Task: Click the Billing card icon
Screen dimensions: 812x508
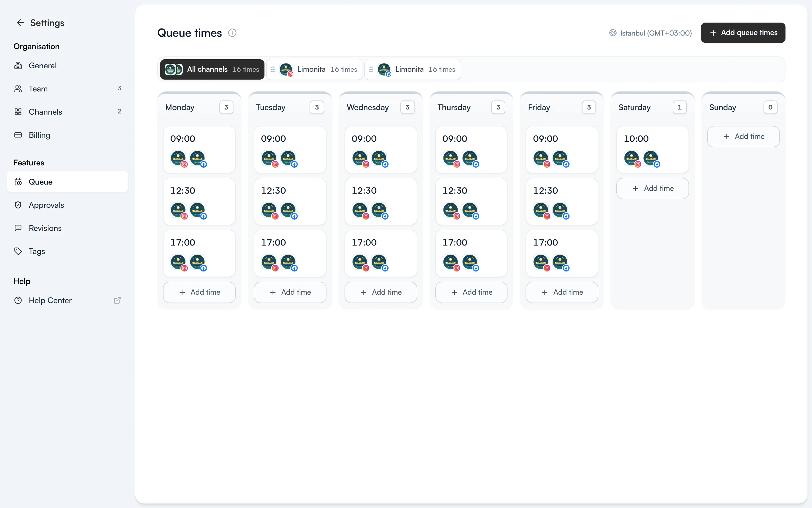Action: (x=18, y=135)
